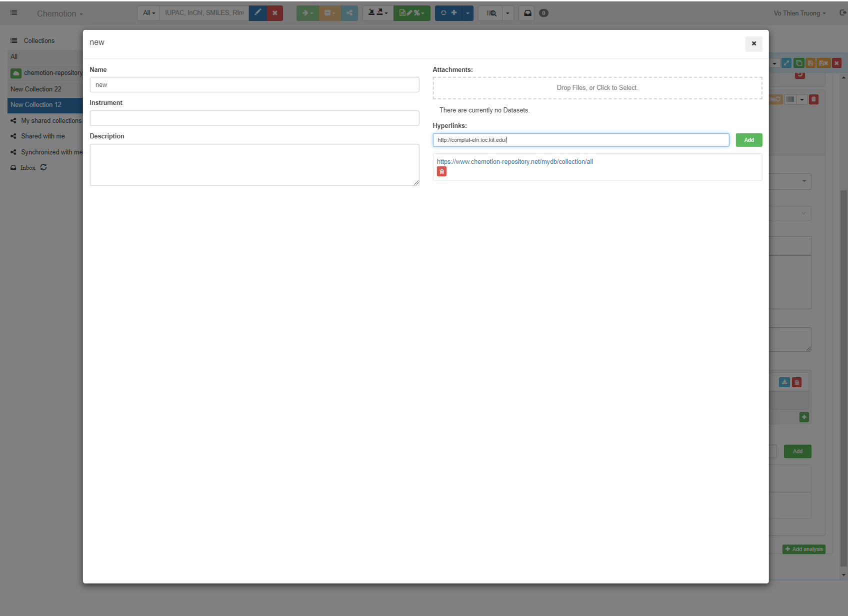
Task: Switch to New Collection 22
Action: (36, 89)
